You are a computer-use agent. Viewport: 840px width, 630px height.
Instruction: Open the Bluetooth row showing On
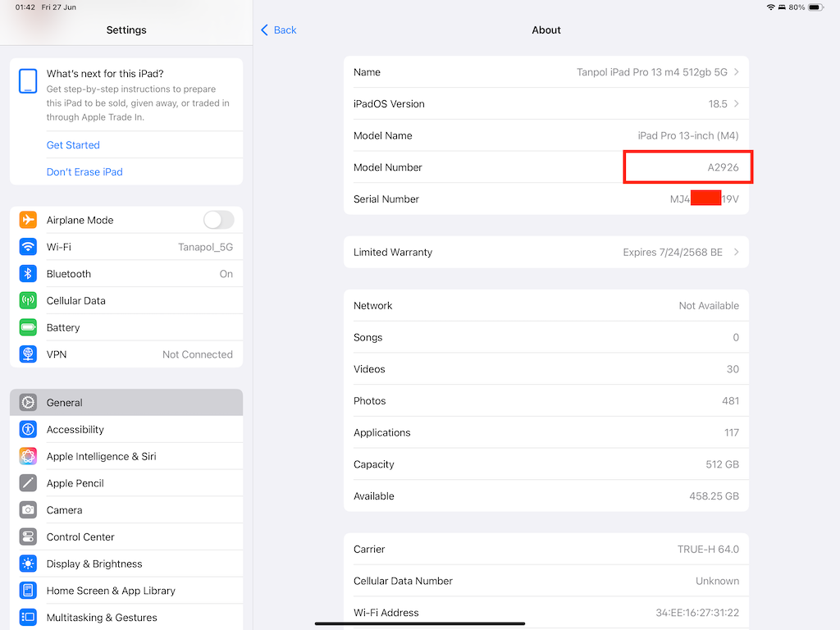[126, 273]
